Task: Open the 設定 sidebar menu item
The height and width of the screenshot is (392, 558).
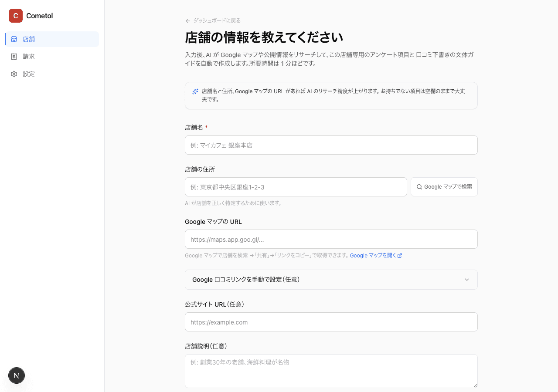Action: pos(52,74)
